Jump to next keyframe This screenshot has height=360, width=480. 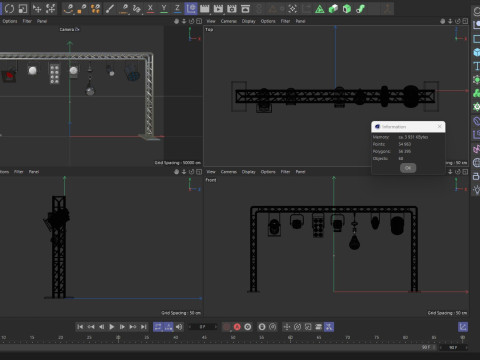click(x=133, y=327)
